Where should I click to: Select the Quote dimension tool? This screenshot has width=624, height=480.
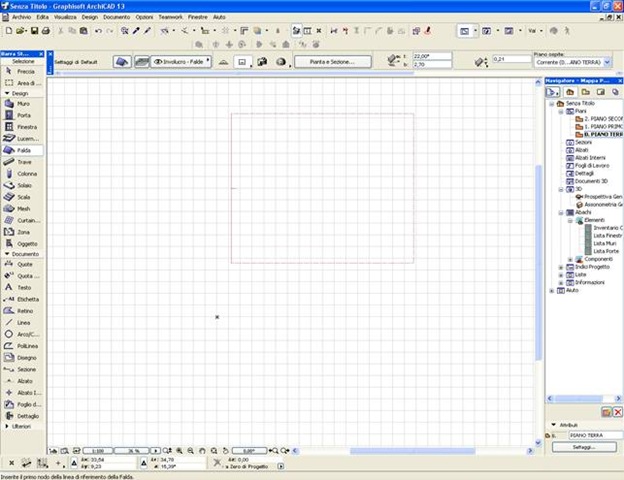click(23, 264)
